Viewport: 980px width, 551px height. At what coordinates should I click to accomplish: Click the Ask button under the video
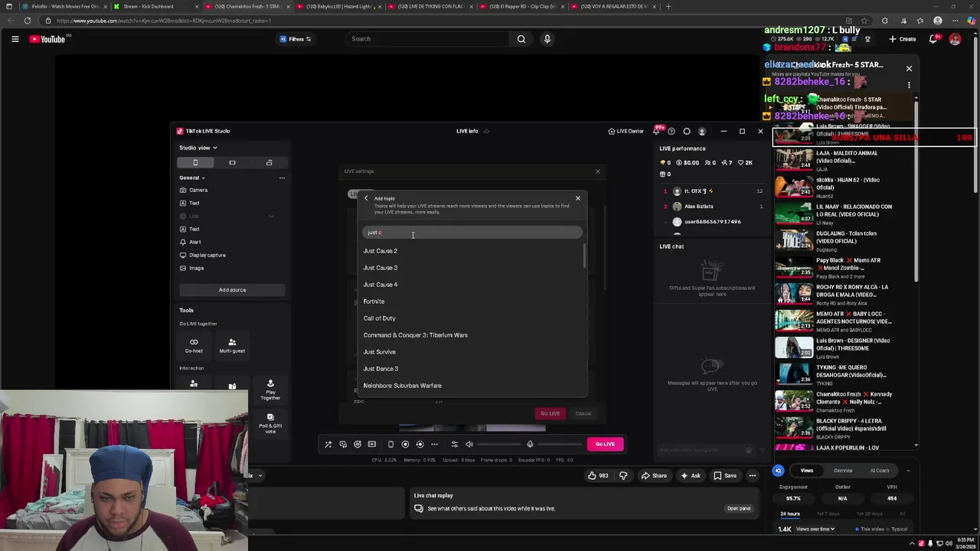(x=690, y=476)
